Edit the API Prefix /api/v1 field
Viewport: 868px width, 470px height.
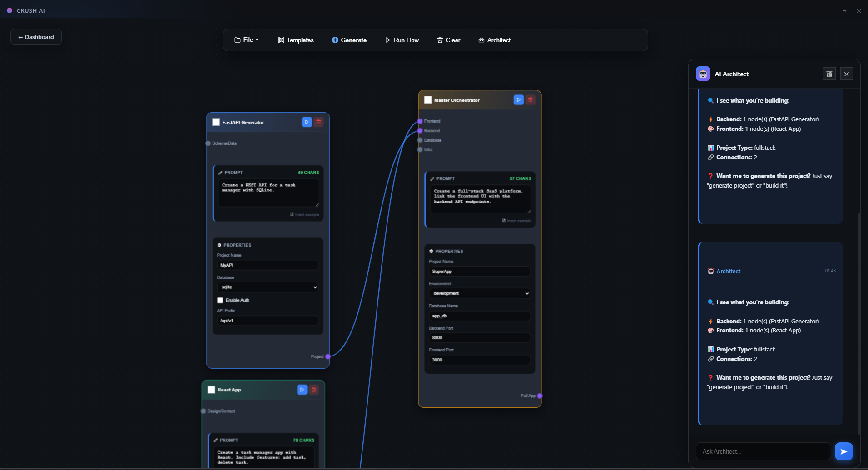(268, 321)
